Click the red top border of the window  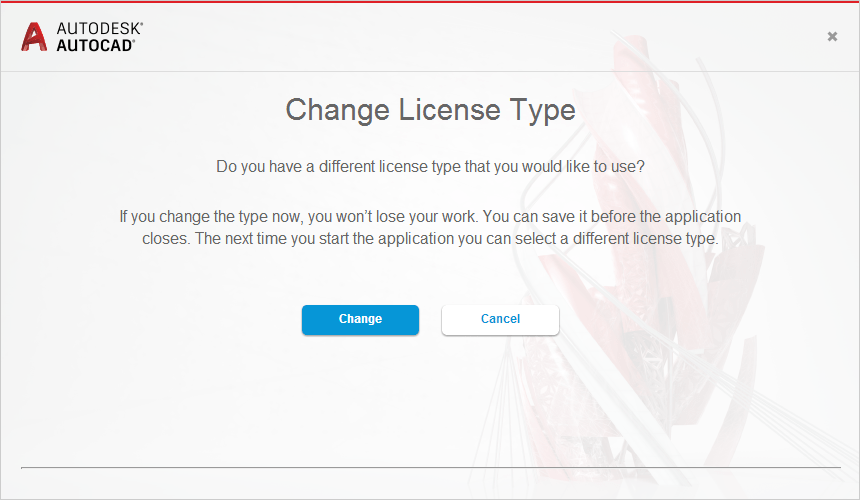tap(430, 2)
